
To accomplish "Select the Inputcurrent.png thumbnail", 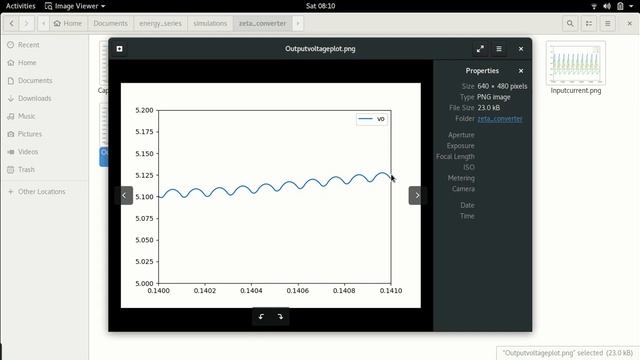I will point(576,63).
